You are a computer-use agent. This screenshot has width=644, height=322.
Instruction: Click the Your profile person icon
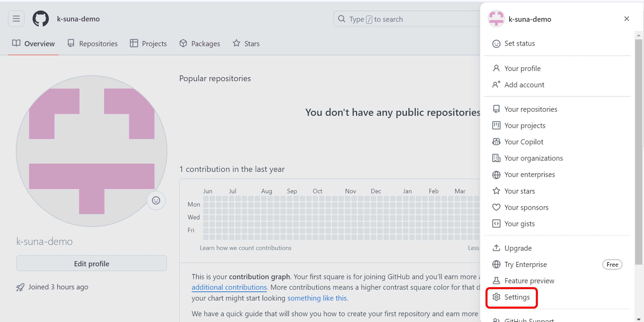496,68
